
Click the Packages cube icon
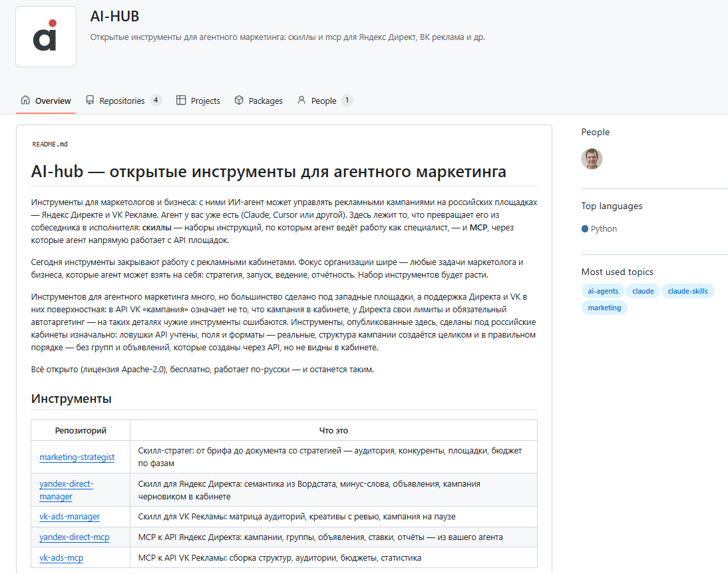tap(239, 100)
